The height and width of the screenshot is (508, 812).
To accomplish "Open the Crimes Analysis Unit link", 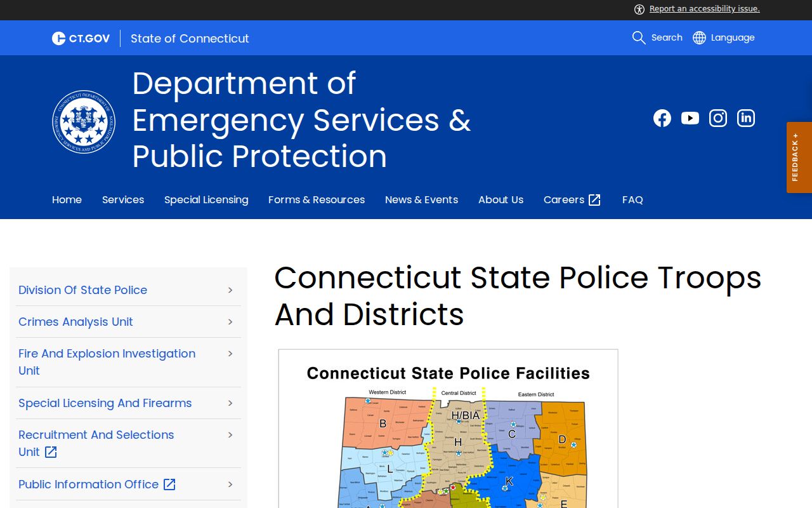I will 75,322.
